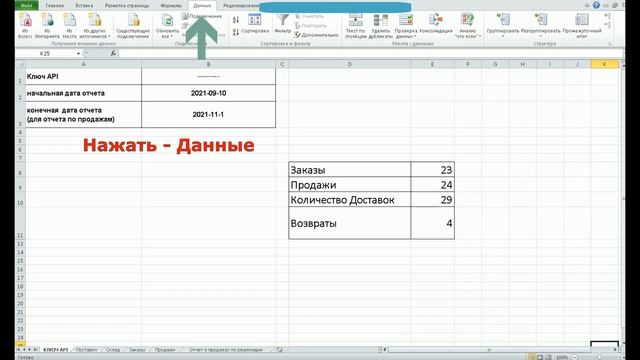Viewport: 640px width, 360px height.
Task: Open Text to Columns (Текст по столбцам)
Action: point(356,26)
